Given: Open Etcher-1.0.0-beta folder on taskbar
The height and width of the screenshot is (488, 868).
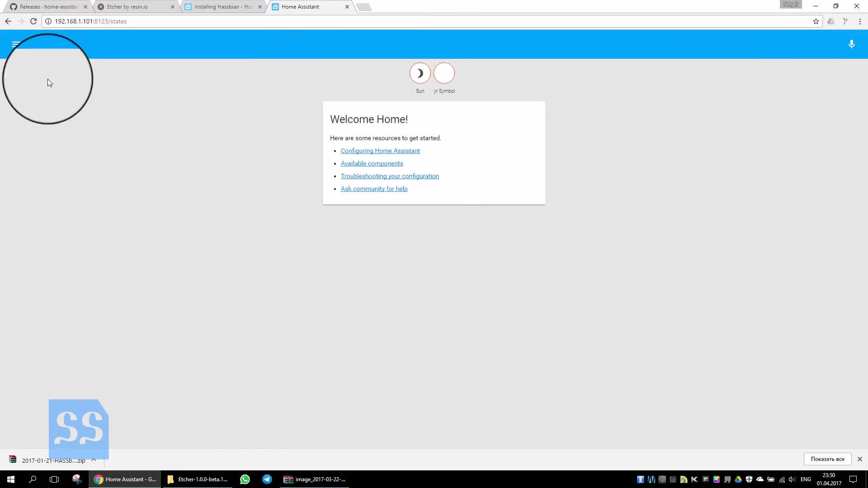Looking at the screenshot, I should click(198, 479).
